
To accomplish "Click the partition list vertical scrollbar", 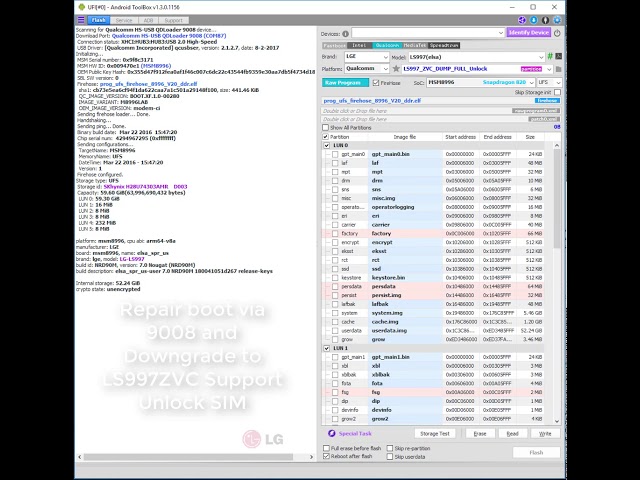I will click(557, 199).
